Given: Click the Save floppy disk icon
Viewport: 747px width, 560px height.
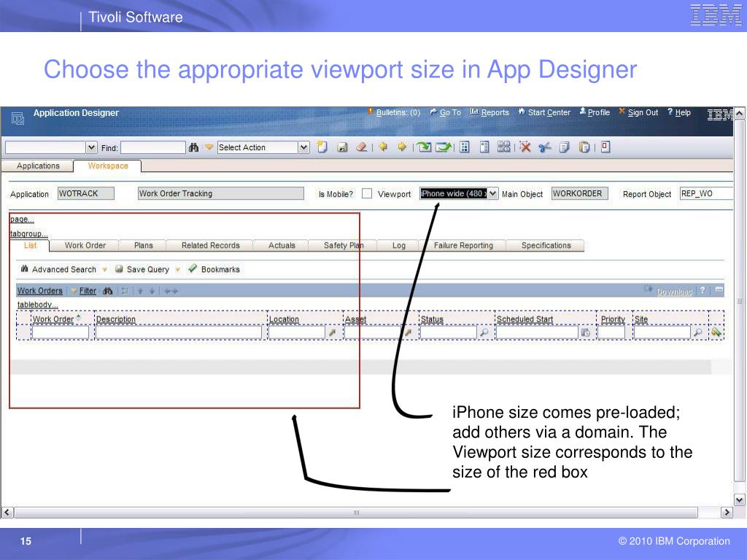Looking at the screenshot, I should (x=342, y=147).
